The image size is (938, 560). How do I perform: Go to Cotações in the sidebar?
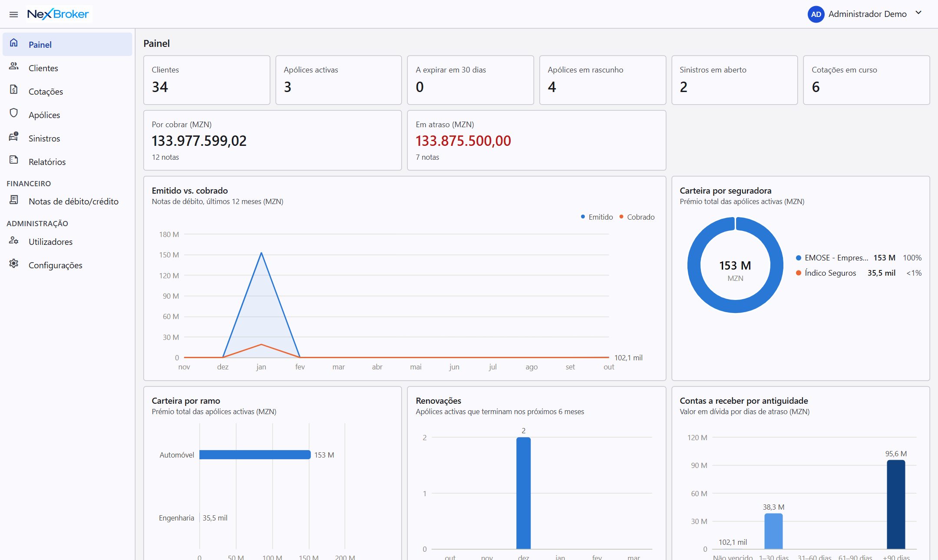click(67, 91)
